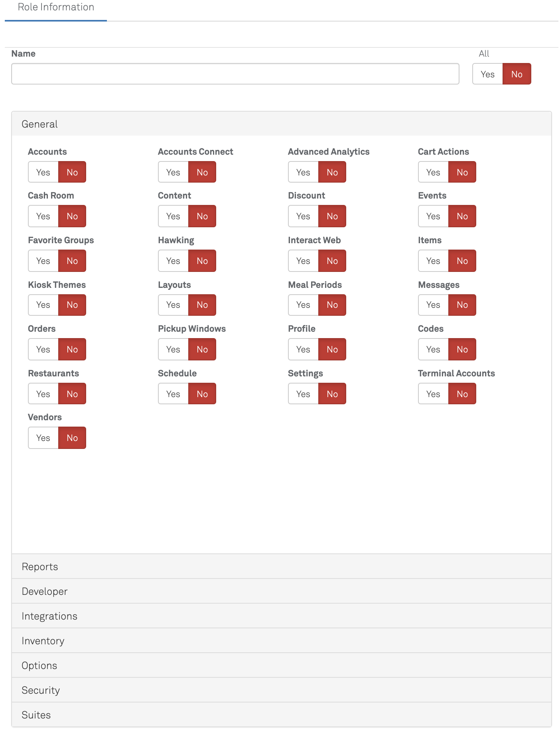Screen dimensions: 560x736
Task: Turn on Advanced Analytics with Yes
Action: [303, 172]
